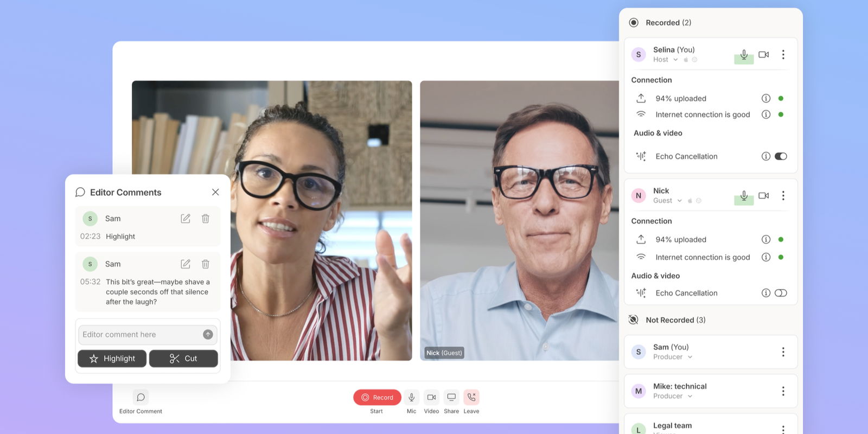Edit Sam's 05:32 editor comment
This screenshot has height=434, width=868.
tap(186, 264)
